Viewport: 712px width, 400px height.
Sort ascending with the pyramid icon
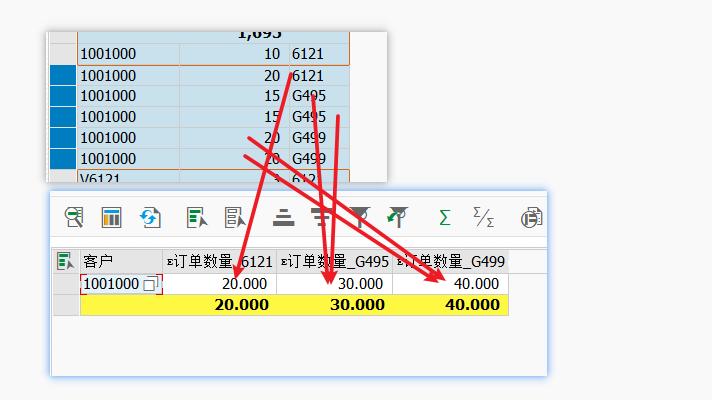(x=284, y=217)
